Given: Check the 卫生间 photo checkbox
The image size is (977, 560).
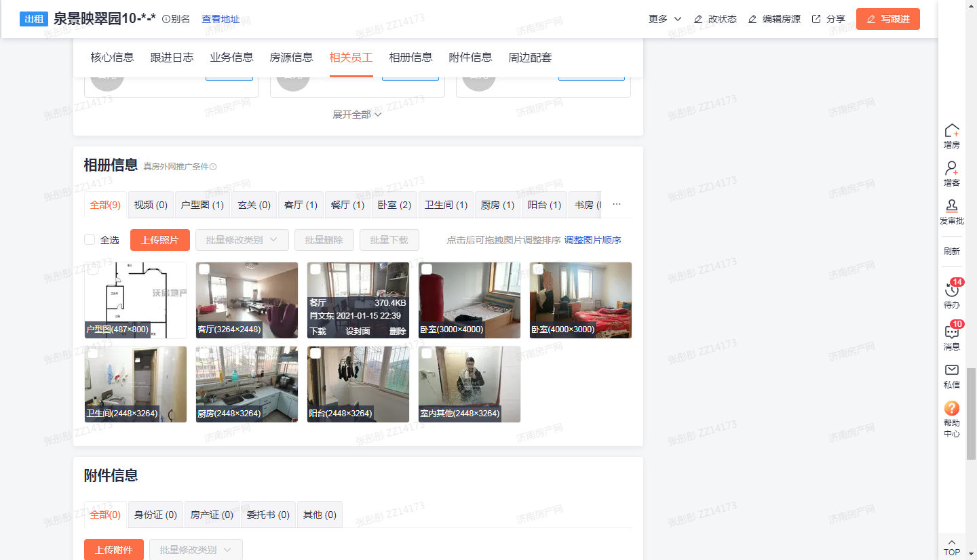Looking at the screenshot, I should click(x=93, y=353).
